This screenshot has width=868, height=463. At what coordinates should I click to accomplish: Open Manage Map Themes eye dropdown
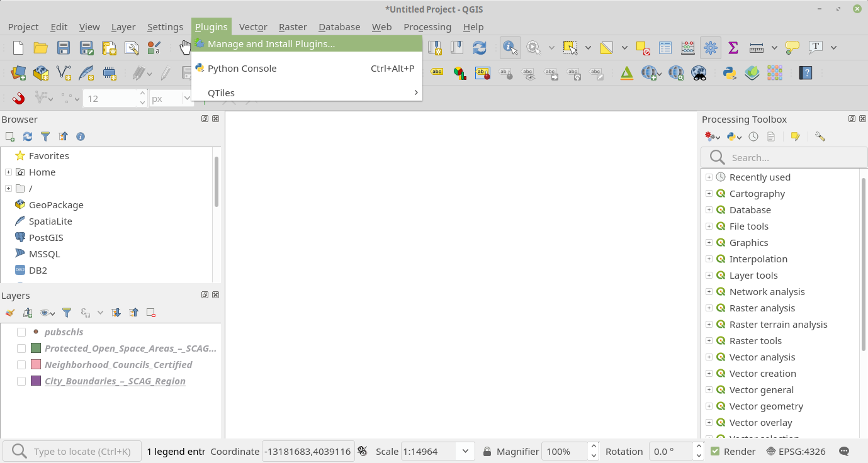coord(47,313)
